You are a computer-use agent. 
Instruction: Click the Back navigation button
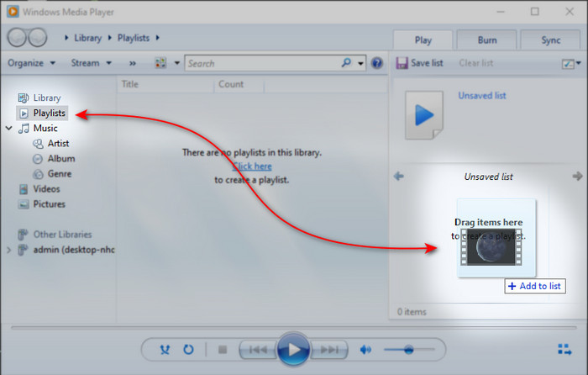[18, 38]
